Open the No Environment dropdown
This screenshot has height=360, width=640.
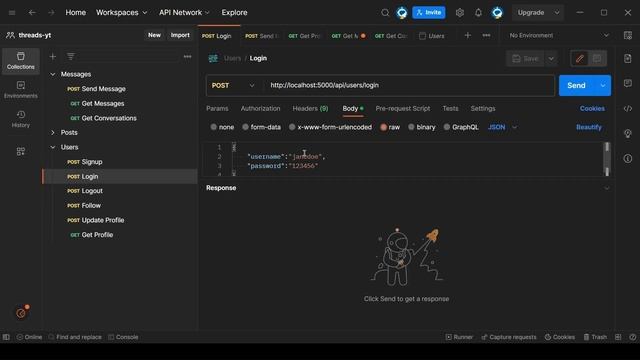(x=558, y=36)
